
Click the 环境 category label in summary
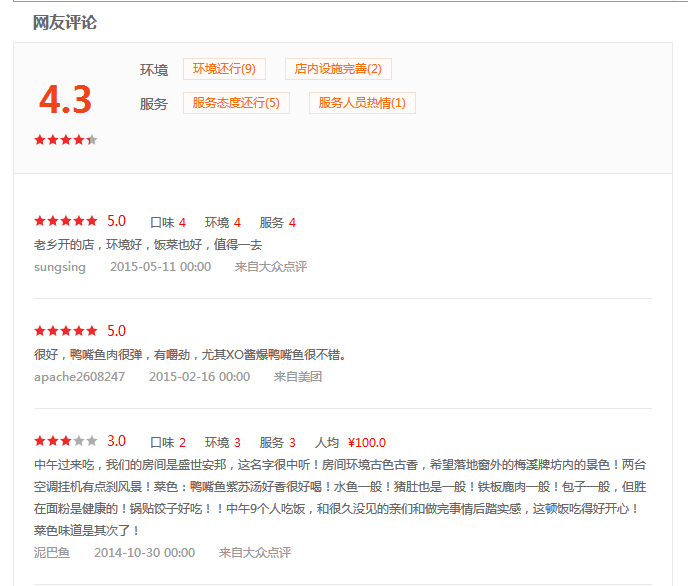click(154, 70)
